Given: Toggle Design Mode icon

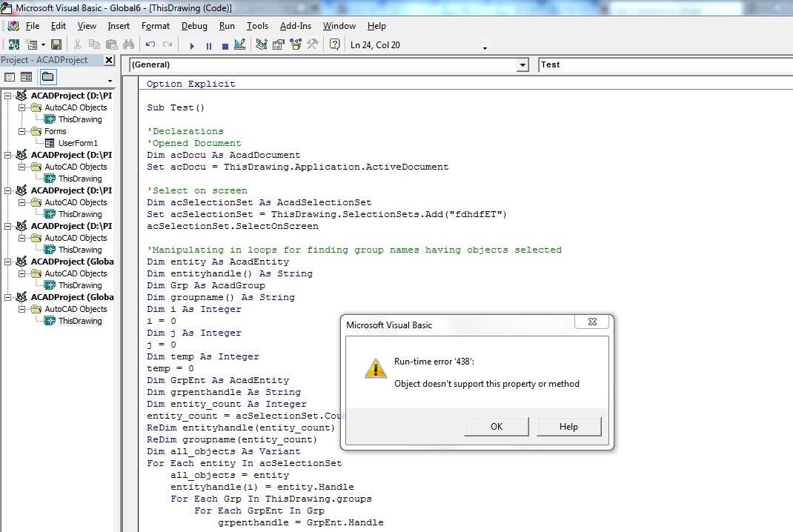Looking at the screenshot, I should (x=240, y=44).
